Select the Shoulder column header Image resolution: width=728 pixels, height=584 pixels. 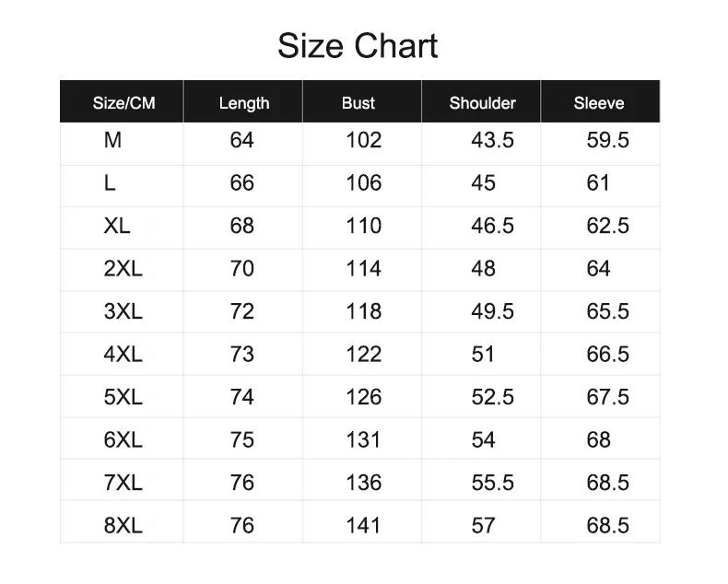482,103
